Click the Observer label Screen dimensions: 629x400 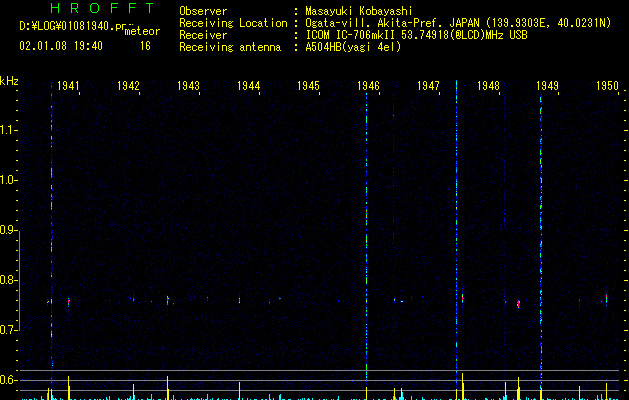pyautogui.click(x=203, y=11)
